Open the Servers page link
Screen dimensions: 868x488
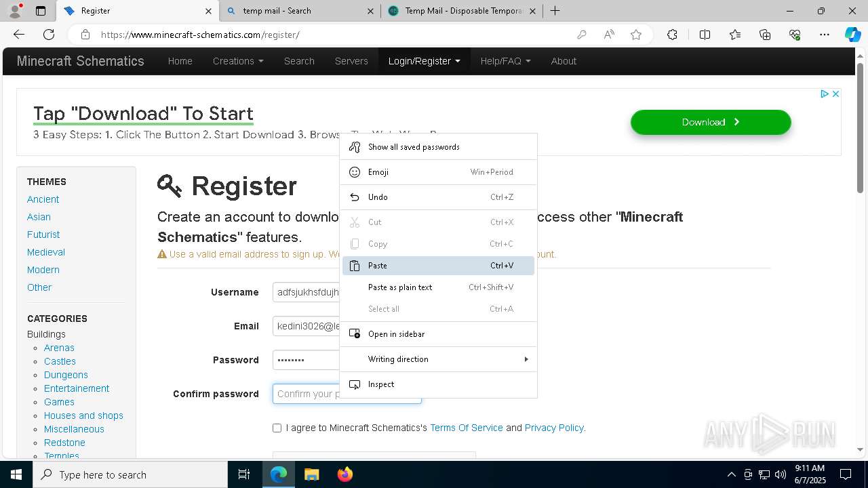pos(351,61)
